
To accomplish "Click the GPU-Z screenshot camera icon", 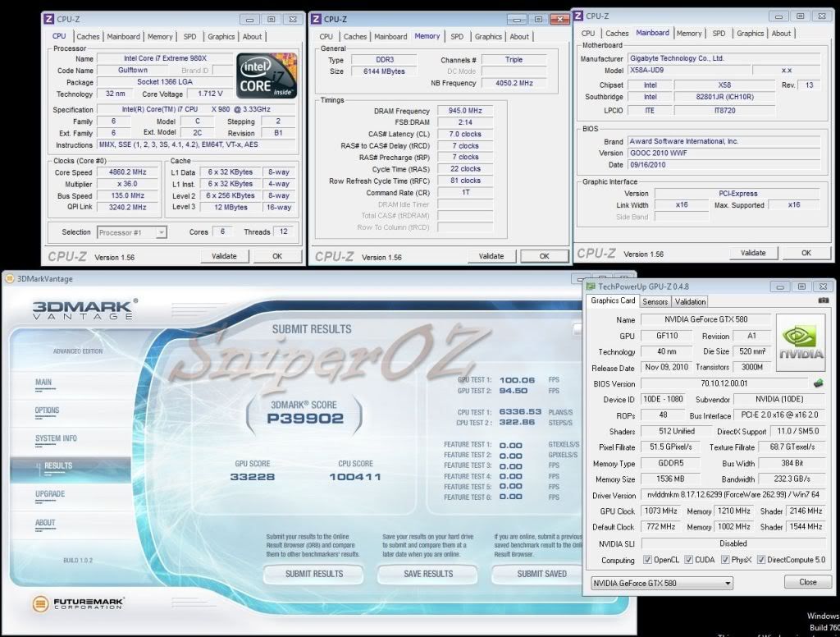I will tap(823, 300).
